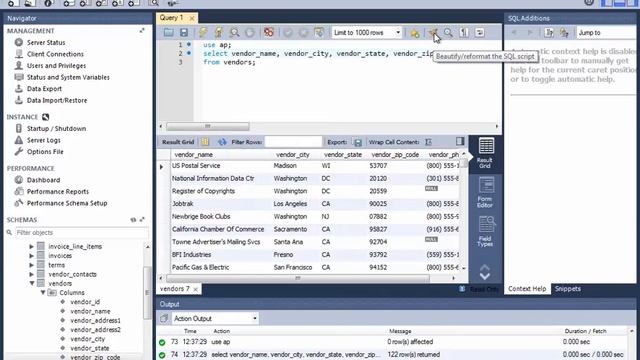Viewport: 640px width, 360px height.
Task: Click the icon next to INSTANCE heading
Action: click(x=45, y=117)
